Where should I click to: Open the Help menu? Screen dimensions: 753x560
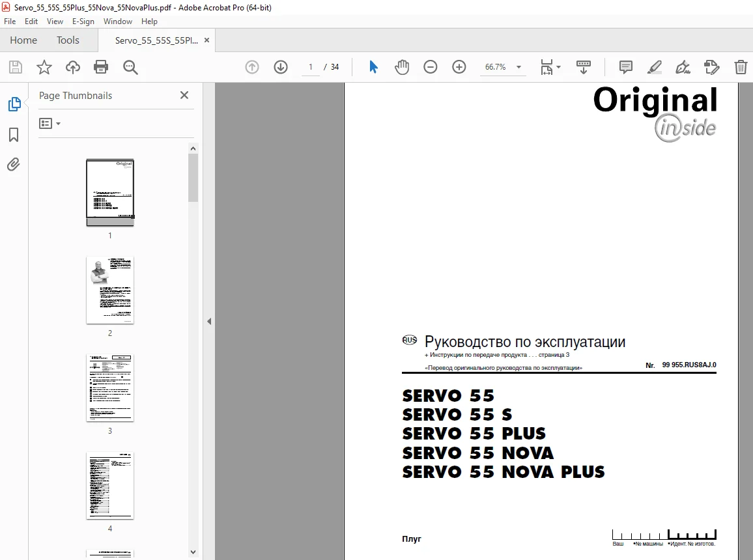point(149,21)
